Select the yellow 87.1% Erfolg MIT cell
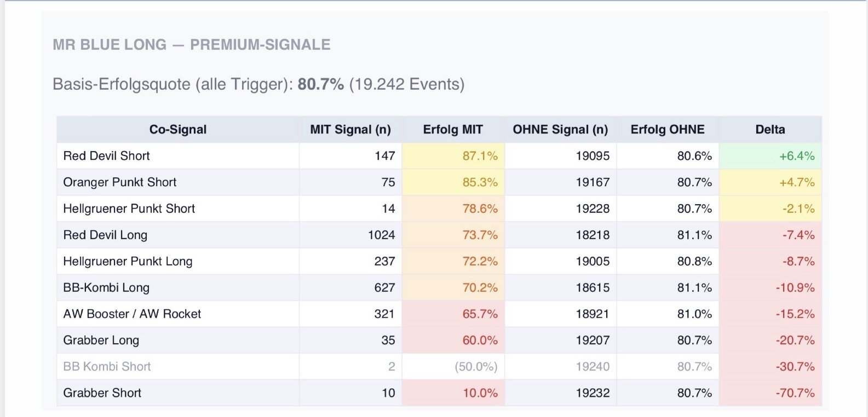 (480, 156)
